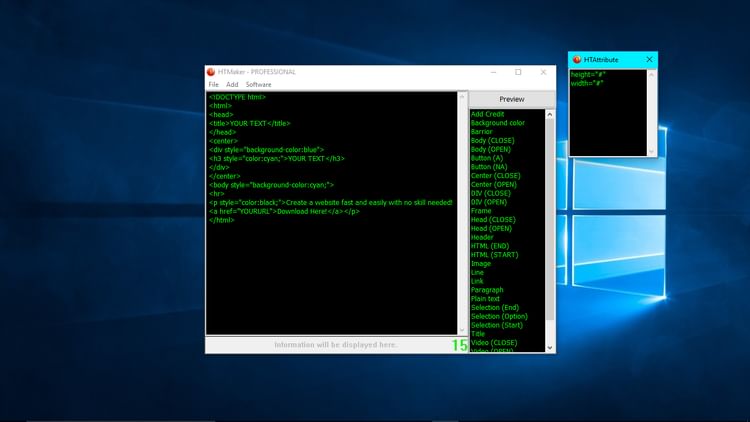Maximize the HTMaker window
This screenshot has width=750, height=422.
click(518, 72)
